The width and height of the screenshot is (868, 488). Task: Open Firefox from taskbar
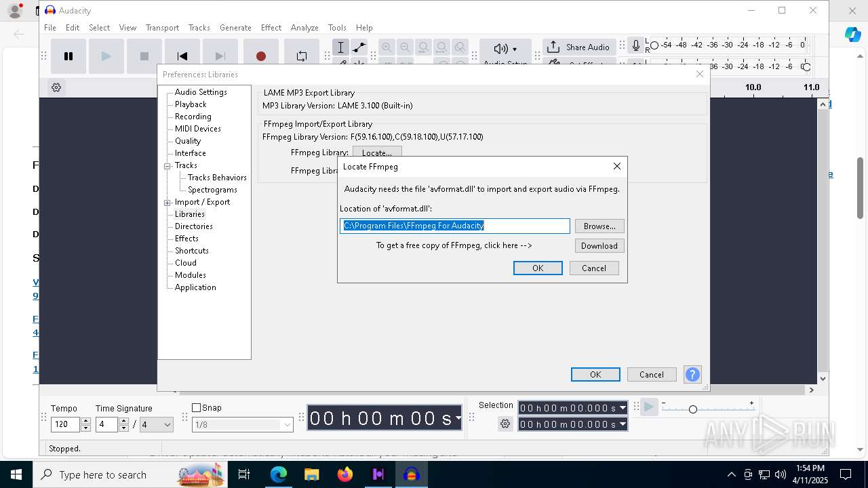click(345, 474)
